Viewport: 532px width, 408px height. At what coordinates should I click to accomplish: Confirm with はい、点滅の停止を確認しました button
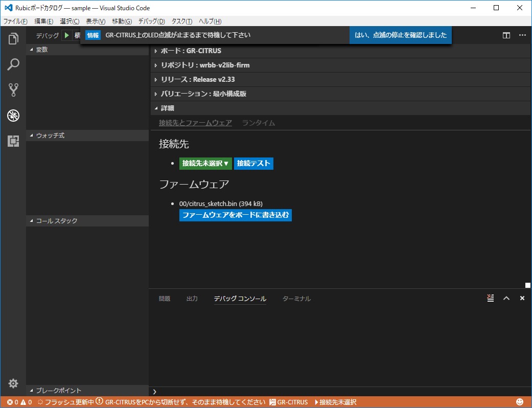pos(400,35)
